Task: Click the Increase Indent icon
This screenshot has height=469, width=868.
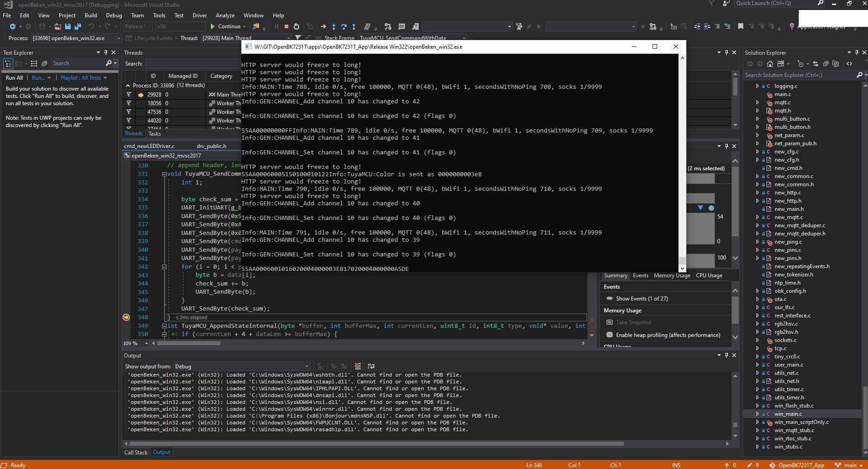Action: point(707,26)
